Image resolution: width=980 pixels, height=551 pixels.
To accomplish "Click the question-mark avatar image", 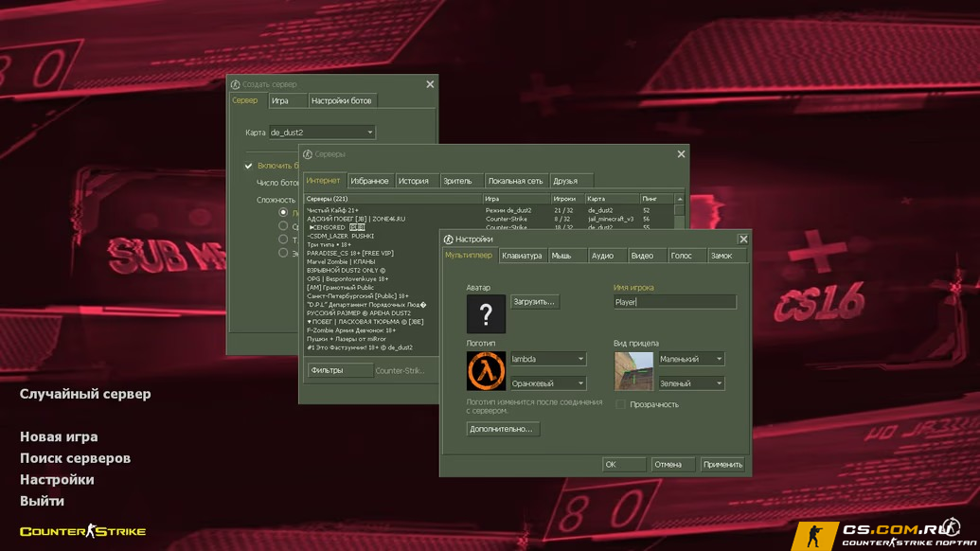I will 486,313.
